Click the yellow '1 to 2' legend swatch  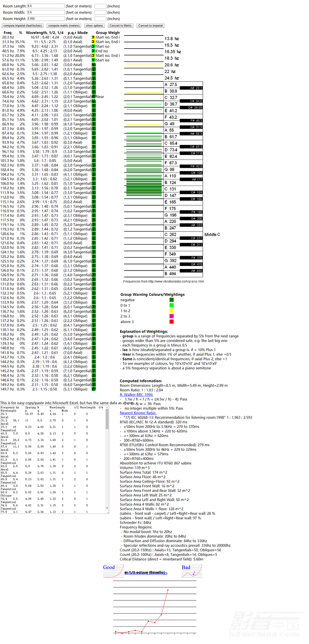[x=171, y=311]
